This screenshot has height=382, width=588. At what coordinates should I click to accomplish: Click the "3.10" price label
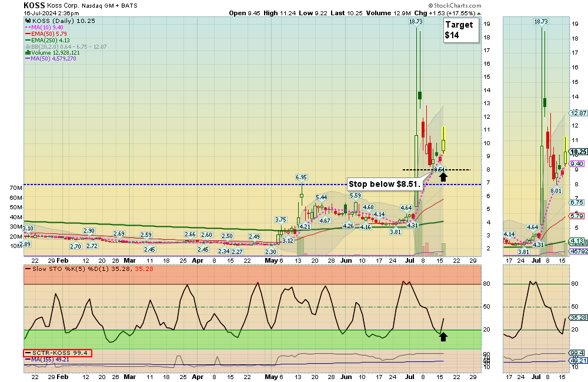click(x=28, y=228)
